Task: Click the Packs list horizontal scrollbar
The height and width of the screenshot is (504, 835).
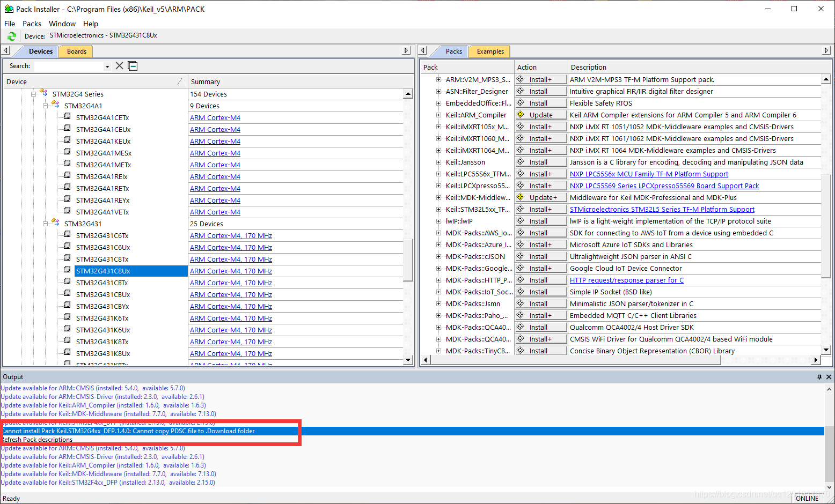Action: point(575,360)
